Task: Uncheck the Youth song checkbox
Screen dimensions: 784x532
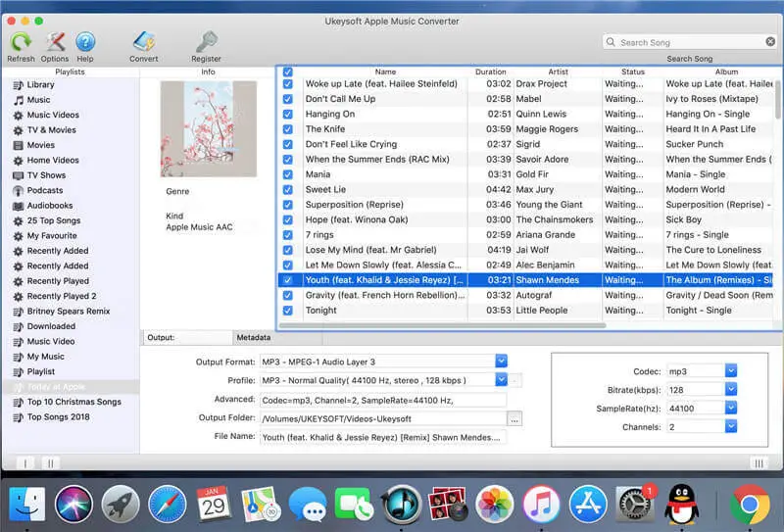Action: click(288, 280)
